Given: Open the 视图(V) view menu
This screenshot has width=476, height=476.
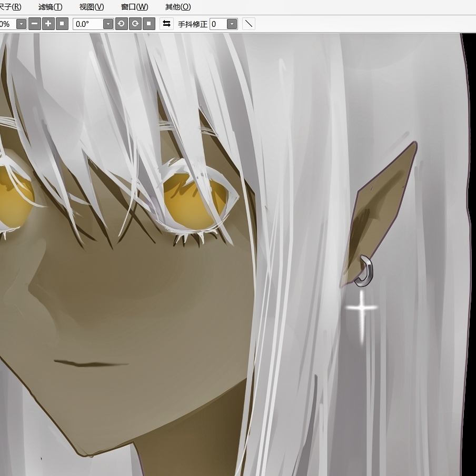Looking at the screenshot, I should [91, 7].
